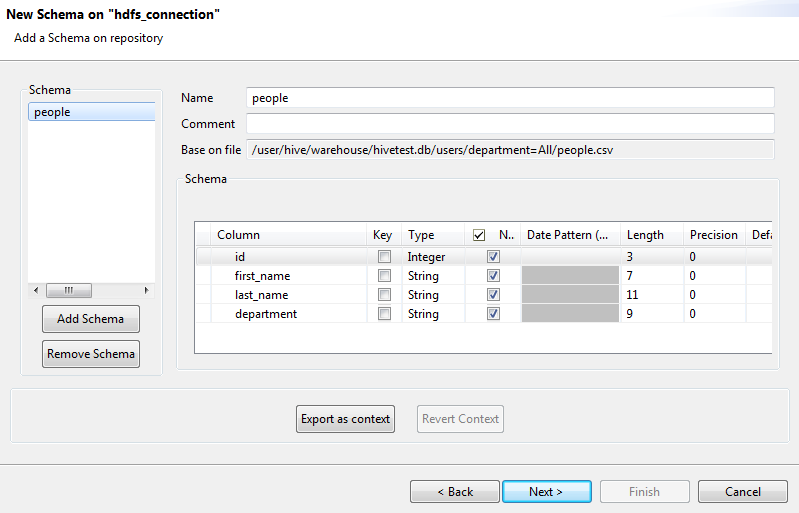Toggle the Key checkbox for department
The height and width of the screenshot is (513, 799).
[384, 314]
